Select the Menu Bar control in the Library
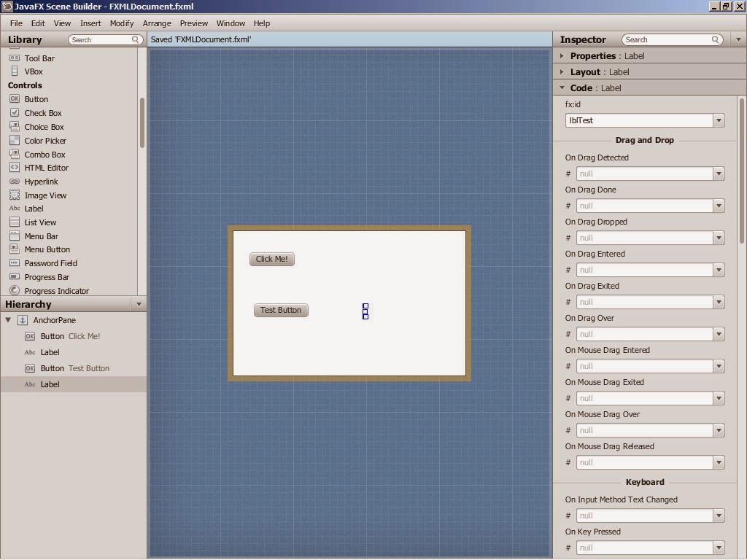This screenshot has width=747, height=560. tap(41, 236)
